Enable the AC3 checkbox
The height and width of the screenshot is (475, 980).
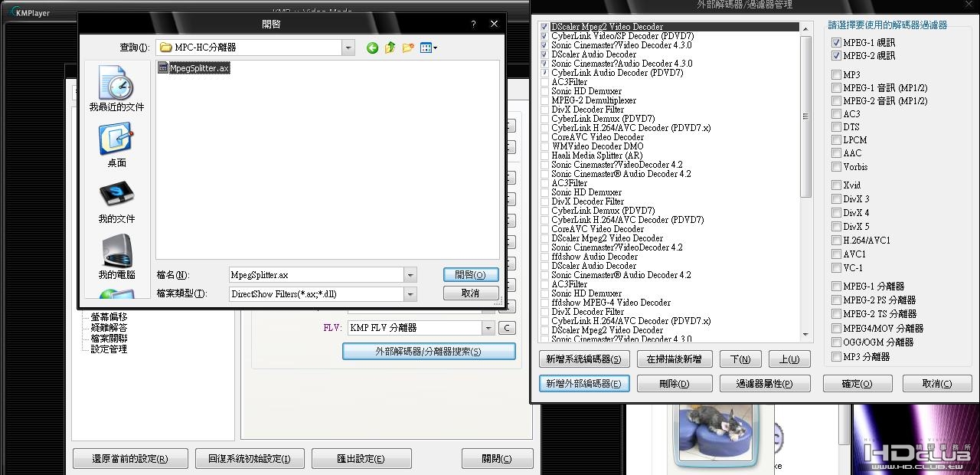837,114
